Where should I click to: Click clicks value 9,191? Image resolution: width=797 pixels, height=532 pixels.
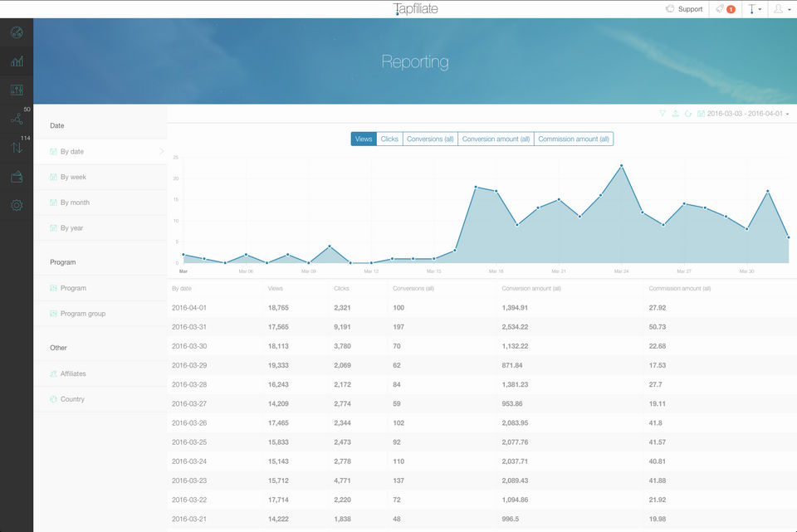342,327
